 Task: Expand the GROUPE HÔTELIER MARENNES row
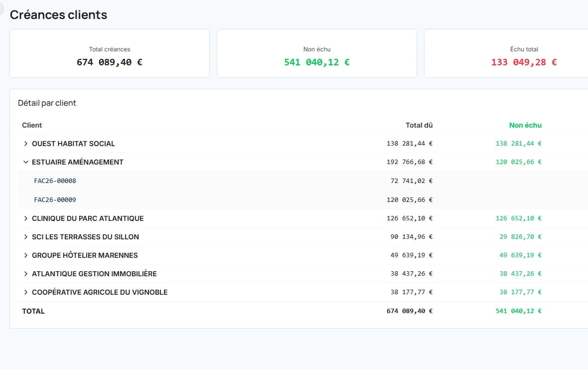(25, 255)
